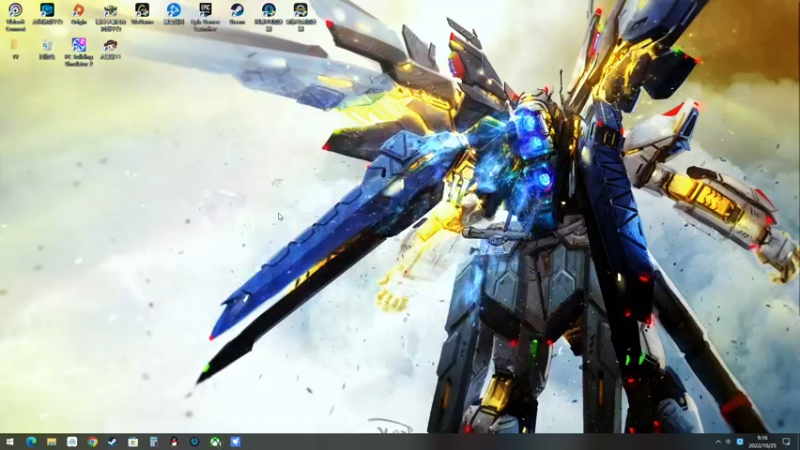Open the Ubisoft Connect desktop shortcut
Image resolution: width=800 pixels, height=450 pixels.
coord(15,17)
